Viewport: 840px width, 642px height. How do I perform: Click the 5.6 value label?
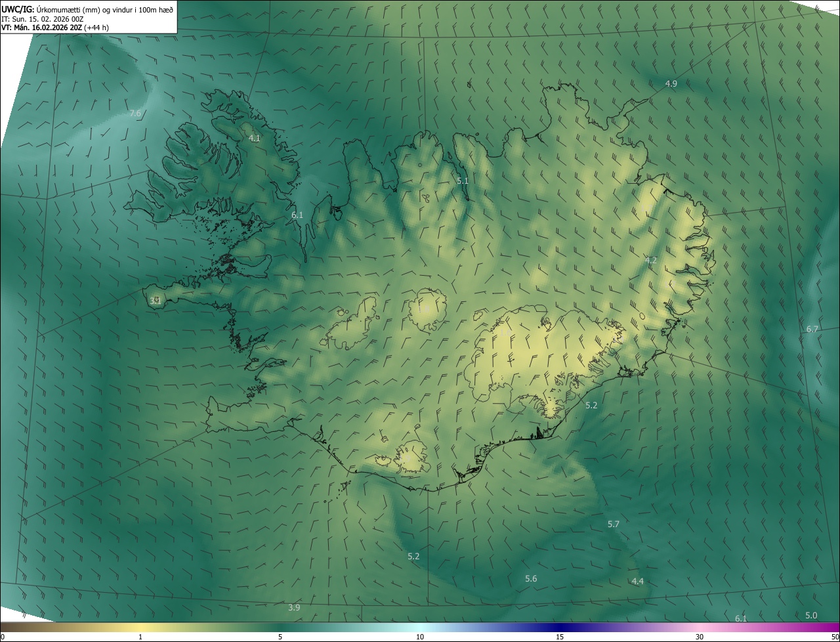coord(531,578)
